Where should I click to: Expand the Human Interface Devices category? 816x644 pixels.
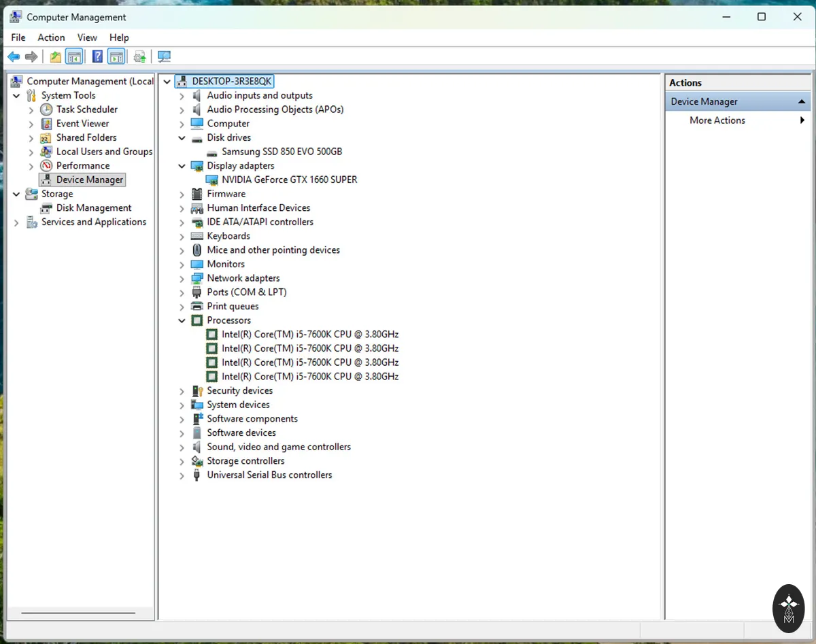click(x=182, y=208)
